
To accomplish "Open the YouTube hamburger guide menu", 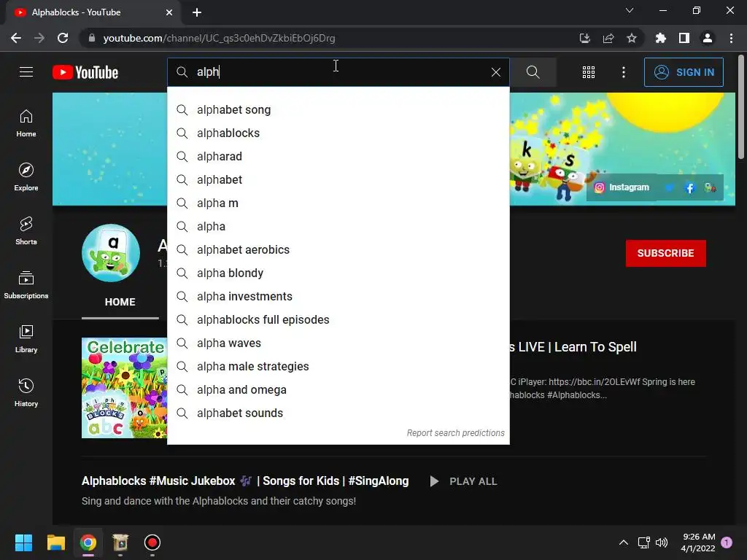I will click(x=26, y=72).
